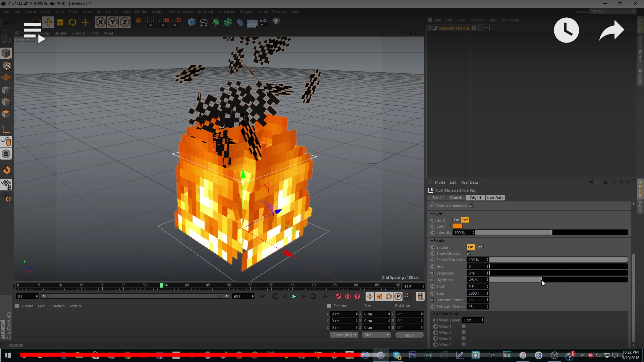Image resolution: width=644 pixels, height=362 pixels.
Task: Click Enable Axis L-shaped icon
Action: [x=6, y=130]
